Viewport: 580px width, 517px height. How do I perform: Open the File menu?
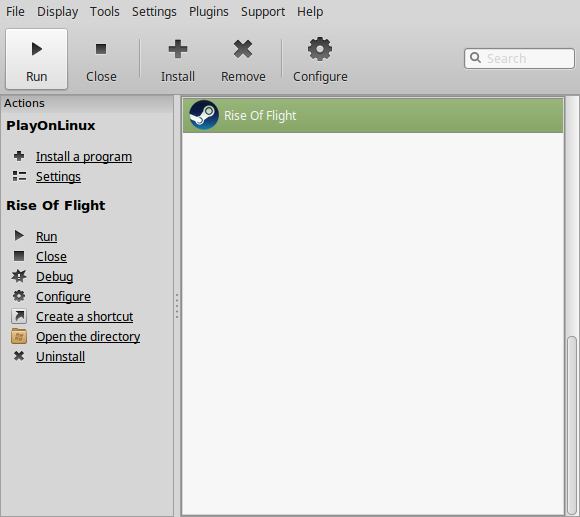15,11
